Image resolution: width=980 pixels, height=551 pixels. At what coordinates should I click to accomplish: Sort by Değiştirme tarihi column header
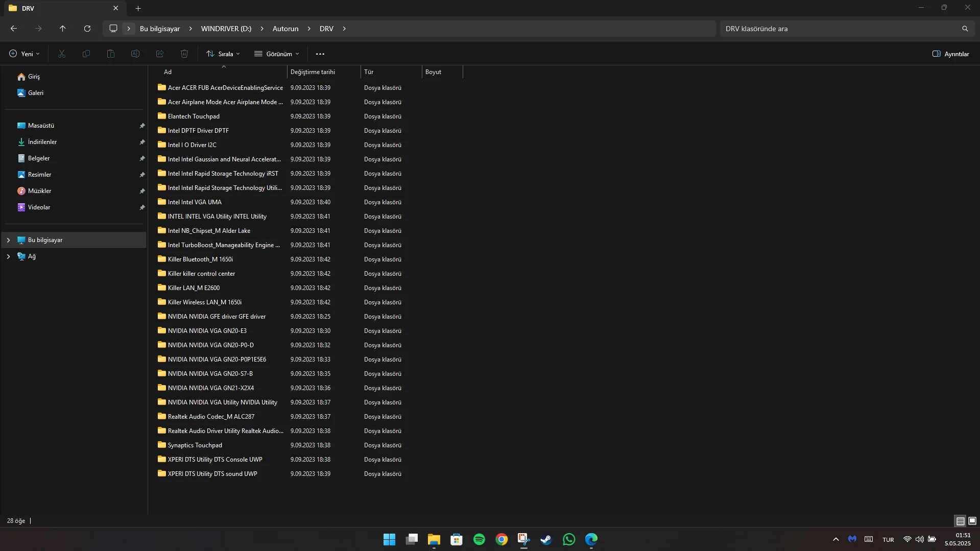[313, 72]
